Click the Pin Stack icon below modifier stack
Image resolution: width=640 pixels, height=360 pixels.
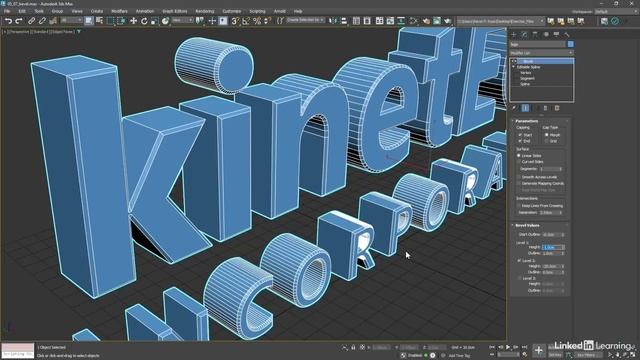[x=514, y=108]
